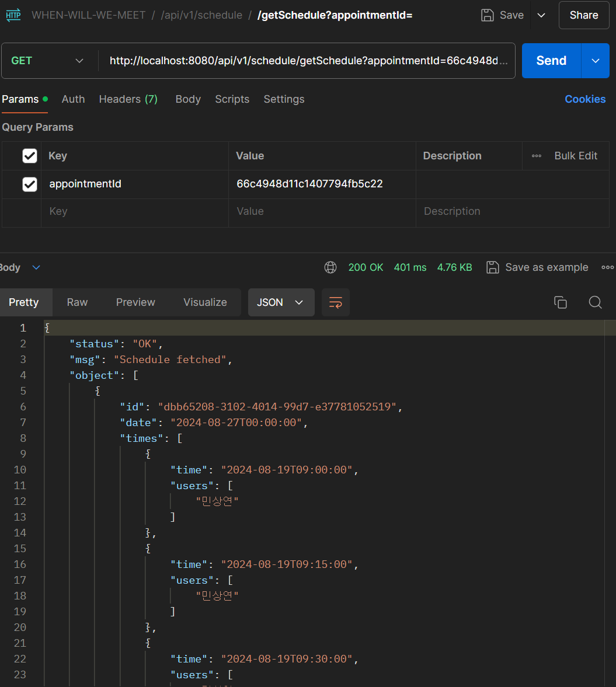Send the request

click(551, 61)
